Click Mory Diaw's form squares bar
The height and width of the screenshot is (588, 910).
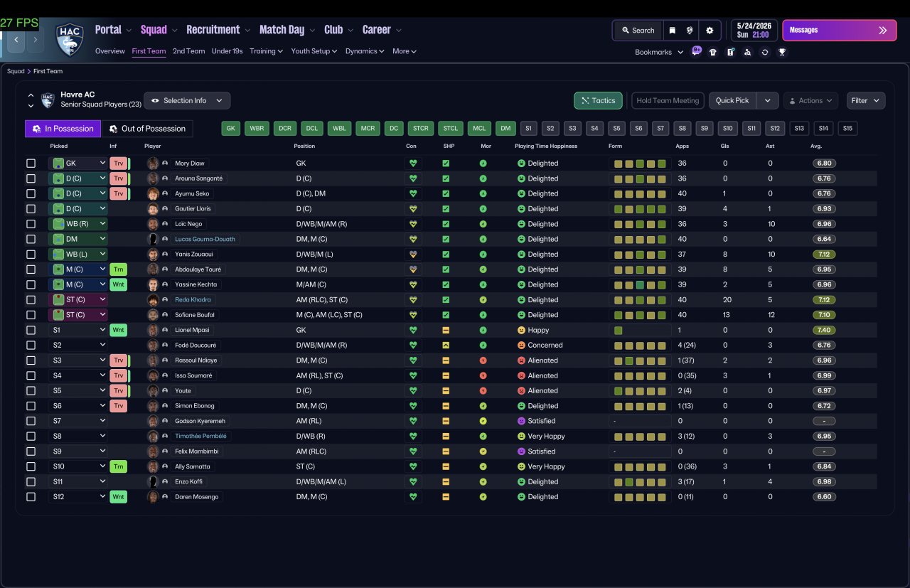pos(640,164)
